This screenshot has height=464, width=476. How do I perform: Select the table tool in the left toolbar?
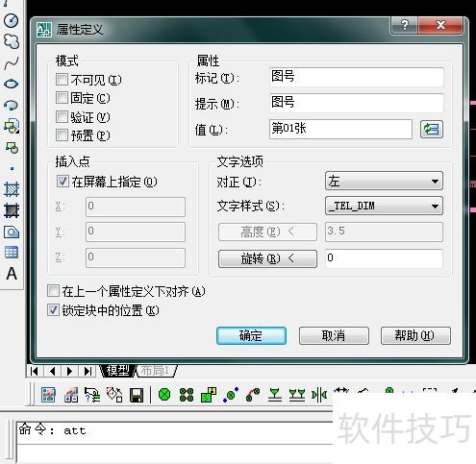12,253
